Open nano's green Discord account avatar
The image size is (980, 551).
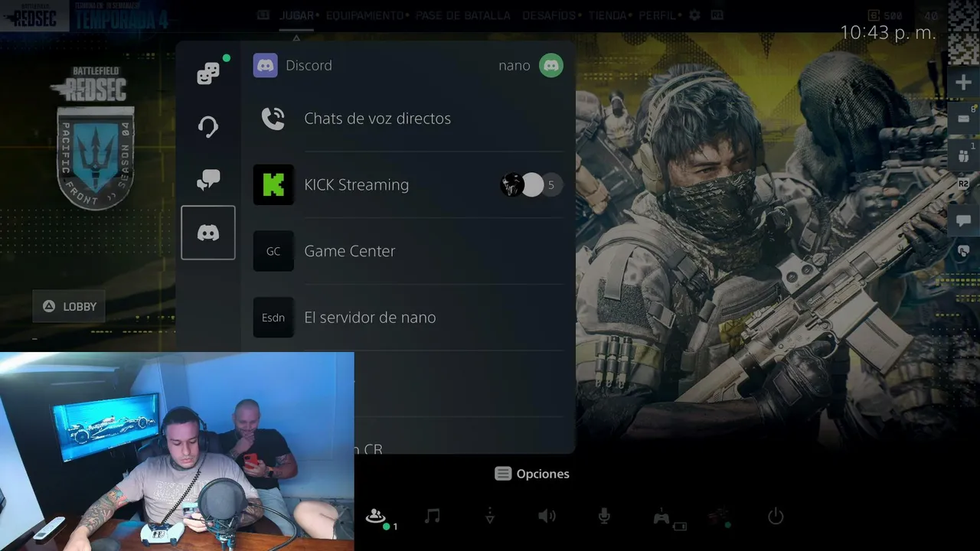coord(551,65)
